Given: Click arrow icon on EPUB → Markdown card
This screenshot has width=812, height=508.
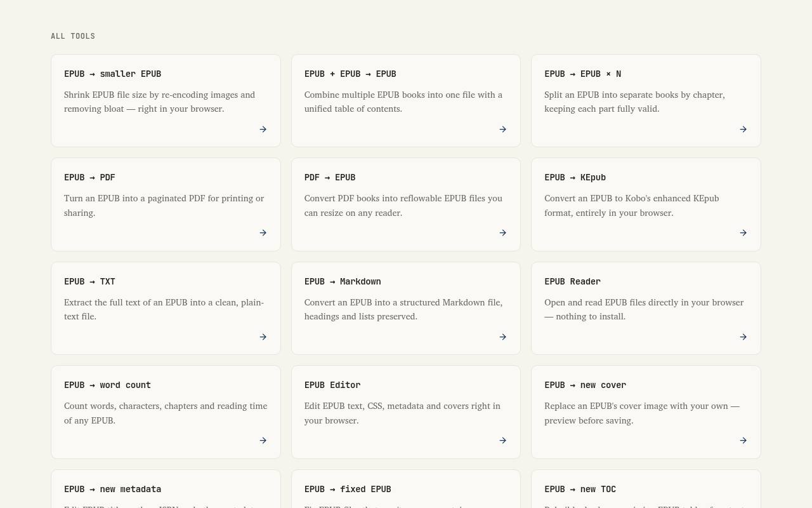Looking at the screenshot, I should coord(502,337).
